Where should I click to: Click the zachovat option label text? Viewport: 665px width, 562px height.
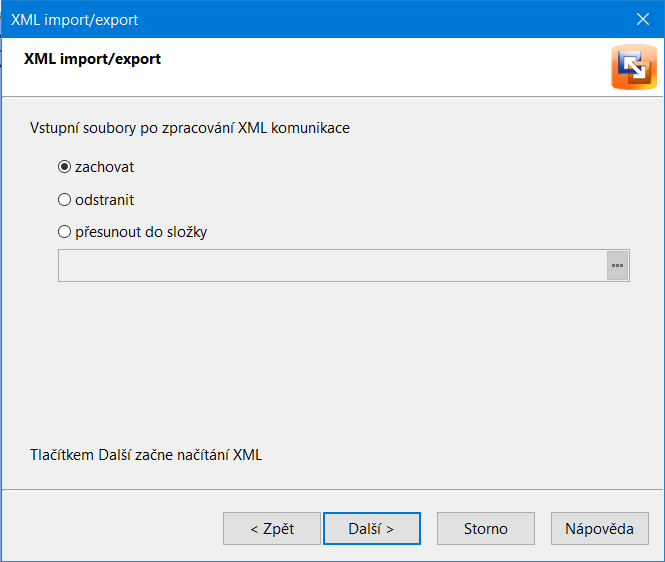[x=104, y=167]
